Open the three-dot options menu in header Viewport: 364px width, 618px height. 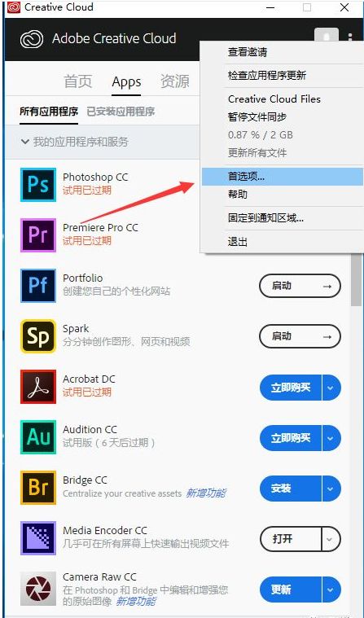pyautogui.click(x=350, y=37)
